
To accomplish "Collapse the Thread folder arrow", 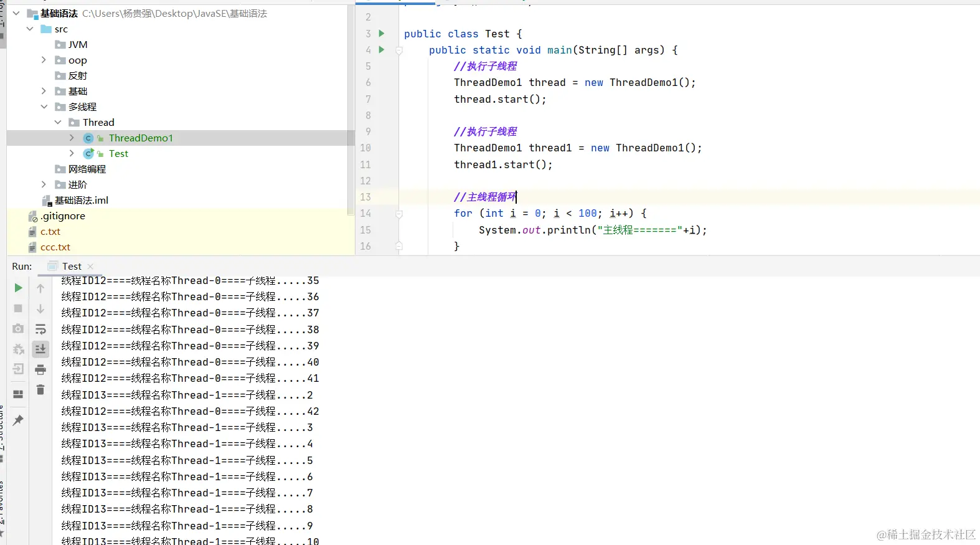I will coord(58,122).
